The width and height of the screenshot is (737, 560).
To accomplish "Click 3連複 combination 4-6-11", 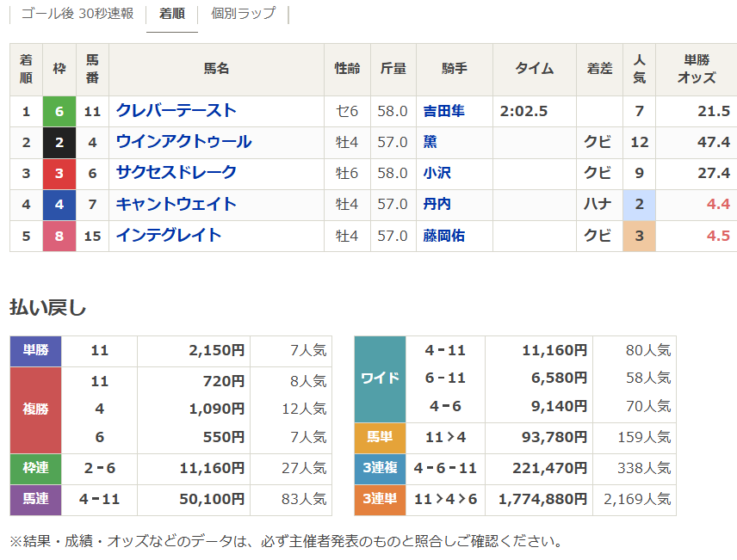I will 446,469.
